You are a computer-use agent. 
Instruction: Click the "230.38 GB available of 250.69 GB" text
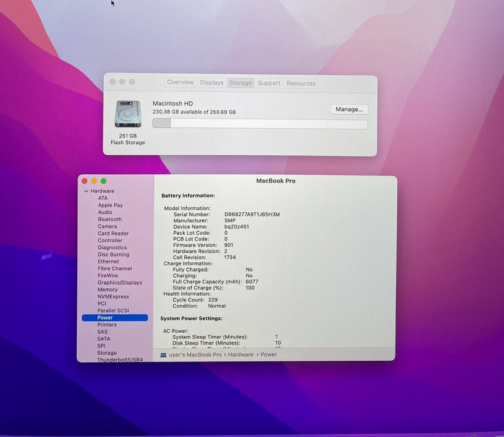[x=194, y=112]
